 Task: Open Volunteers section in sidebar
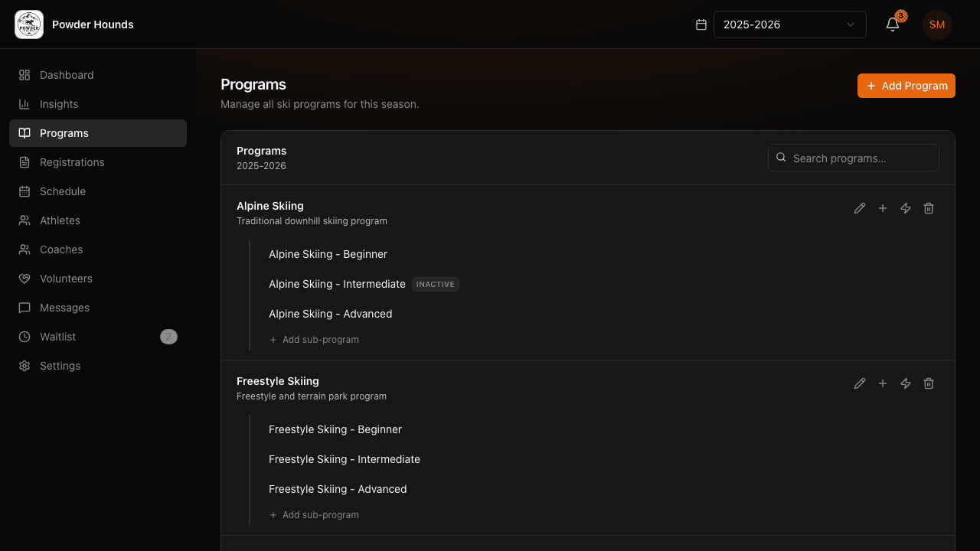pos(98,279)
